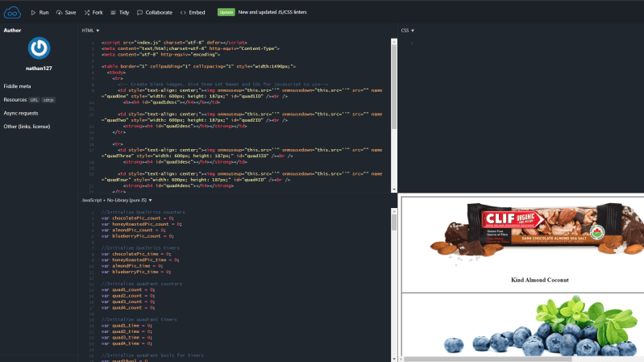Screen dimensions: 644x362
Task: Open the Fiddle meta section
Action: [17, 85]
